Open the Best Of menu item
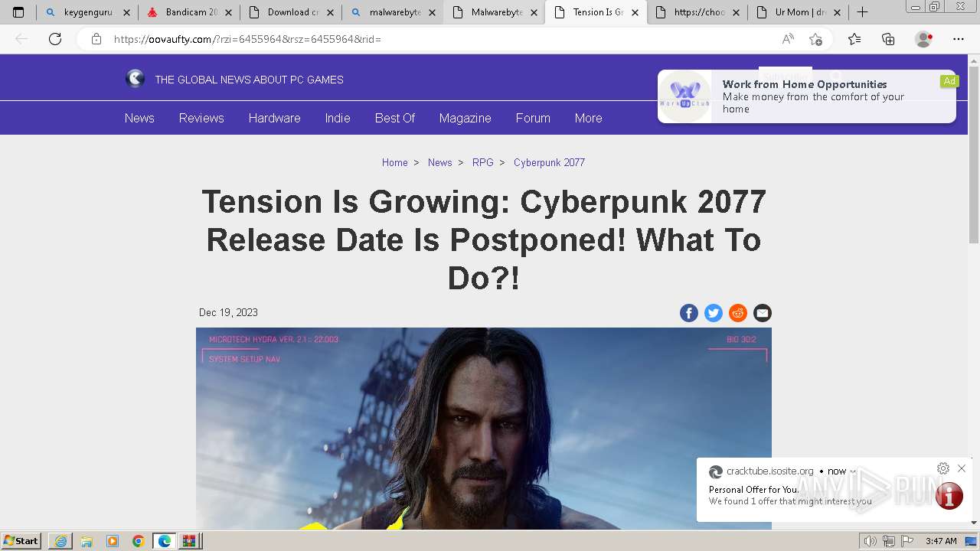Screen dimensions: 980x551 point(395,118)
